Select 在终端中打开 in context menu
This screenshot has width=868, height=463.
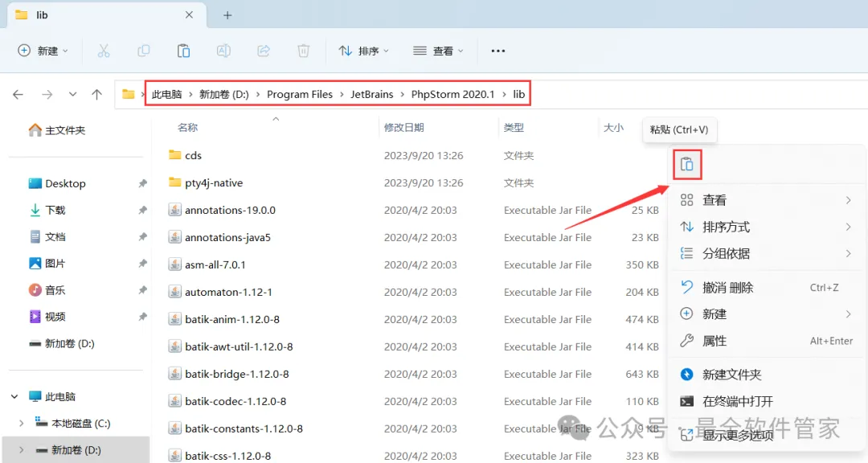[766, 401]
